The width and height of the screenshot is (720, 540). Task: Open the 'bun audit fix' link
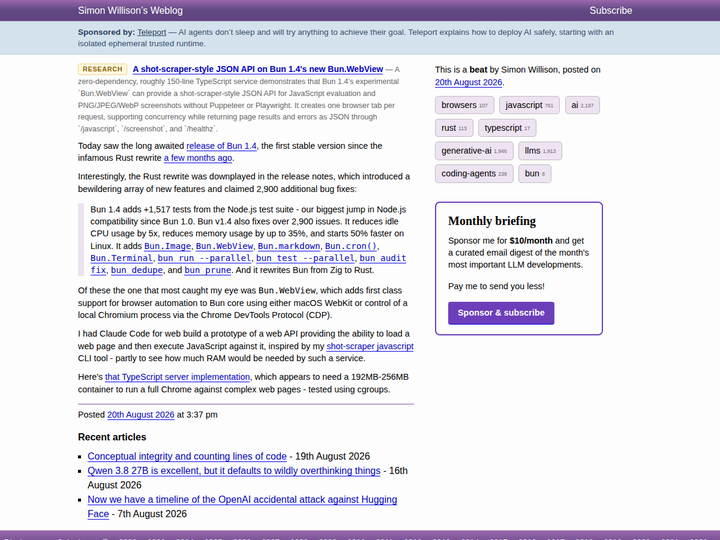(382, 258)
